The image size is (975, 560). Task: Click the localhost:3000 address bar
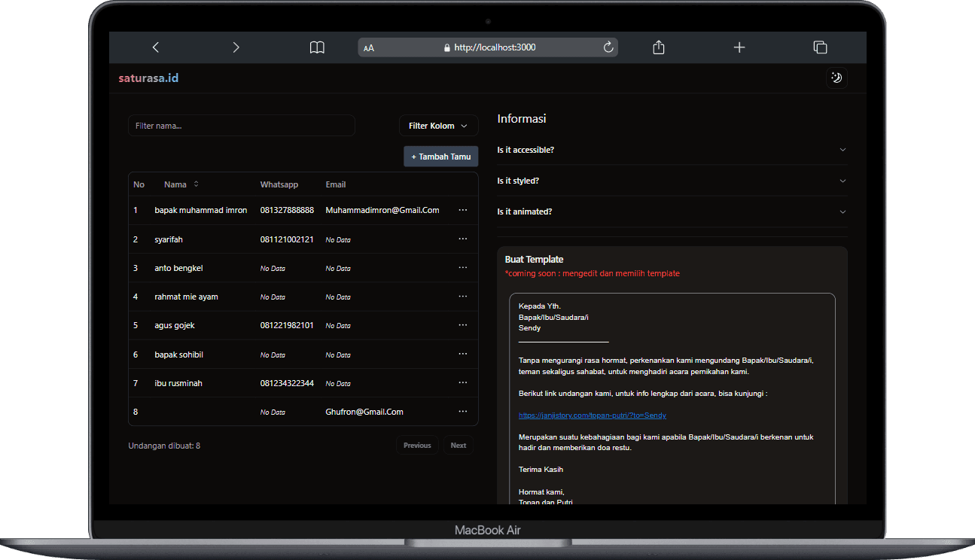[488, 47]
